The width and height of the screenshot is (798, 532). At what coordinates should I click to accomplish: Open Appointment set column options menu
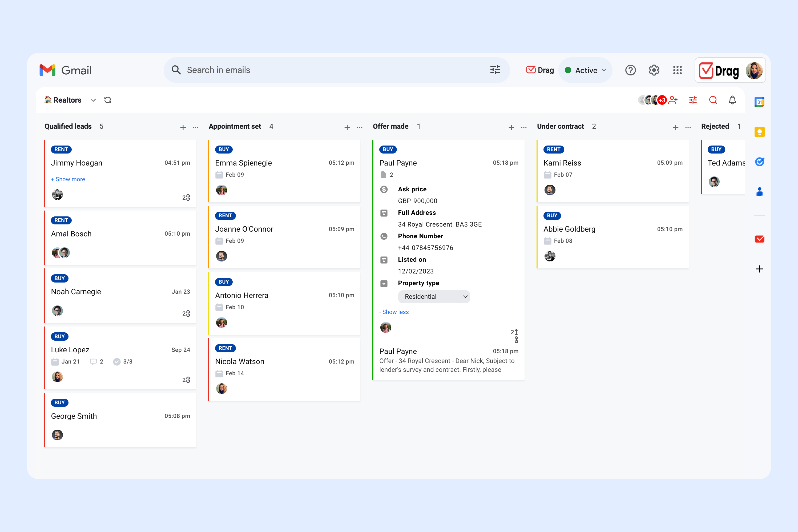pos(360,128)
